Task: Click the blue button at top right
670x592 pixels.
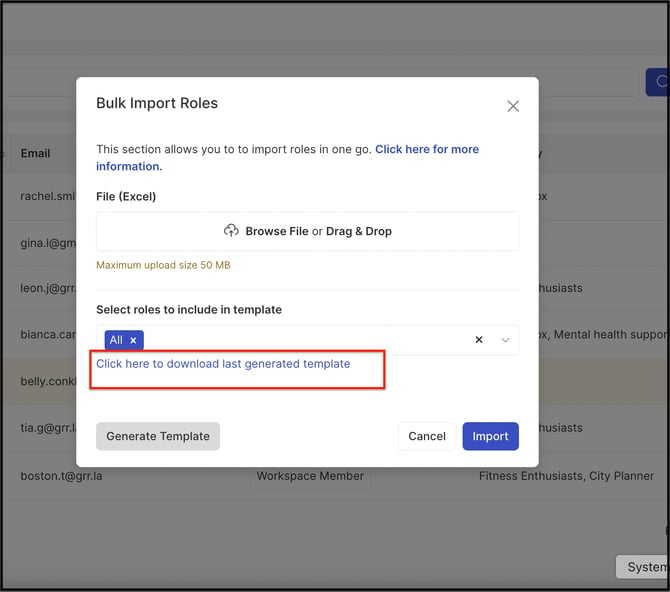Action: pyautogui.click(x=657, y=82)
